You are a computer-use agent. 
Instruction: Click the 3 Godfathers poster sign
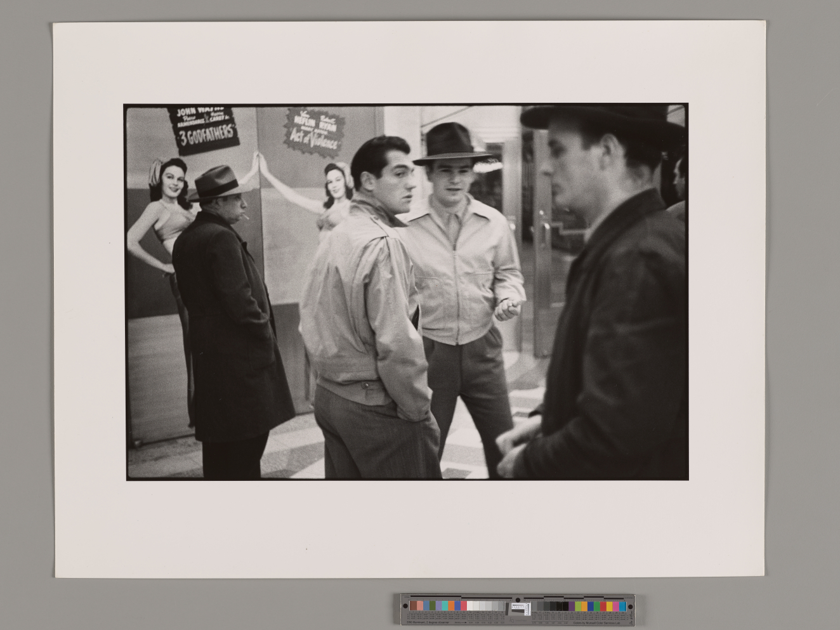204,129
